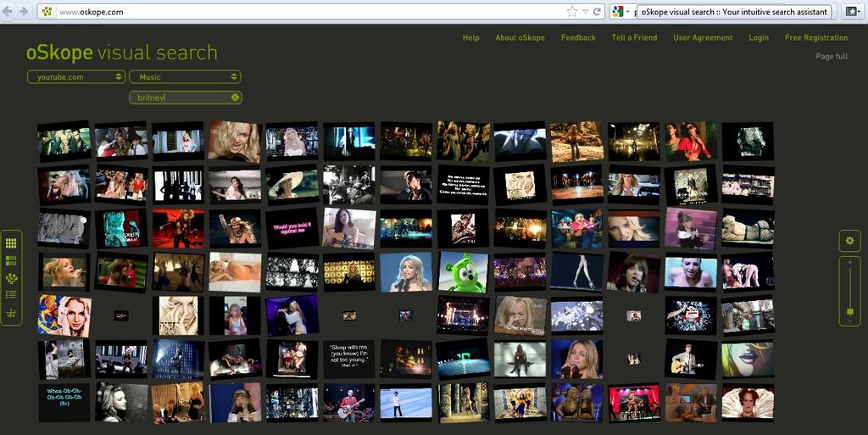Click Tell a Friend
868x435 pixels.
coord(634,37)
